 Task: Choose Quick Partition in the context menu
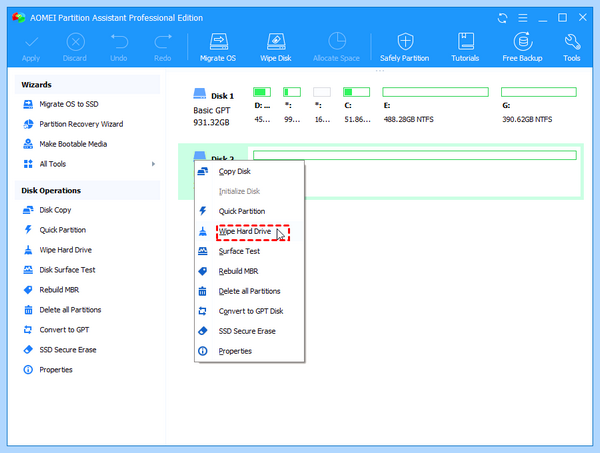click(x=249, y=211)
